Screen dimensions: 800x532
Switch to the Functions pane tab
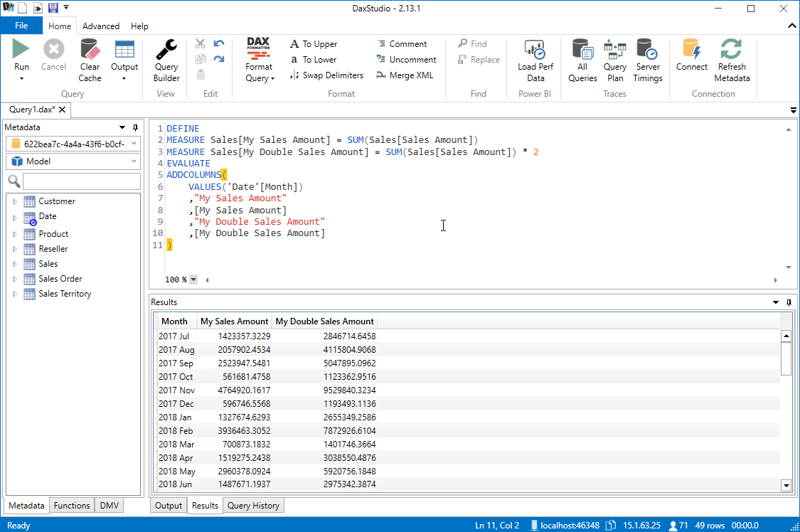(72, 506)
